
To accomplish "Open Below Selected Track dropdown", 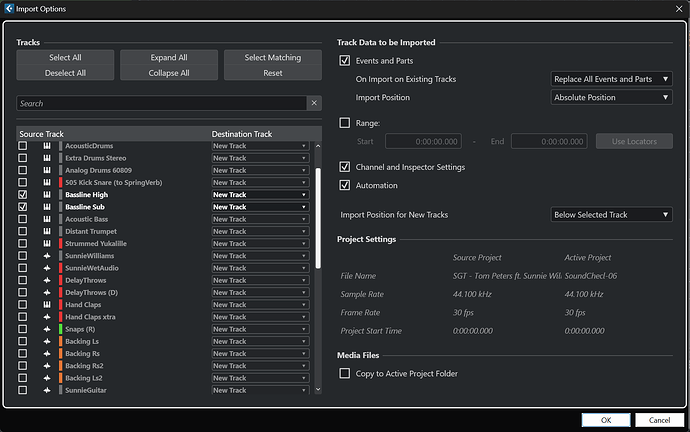I will [x=611, y=215].
